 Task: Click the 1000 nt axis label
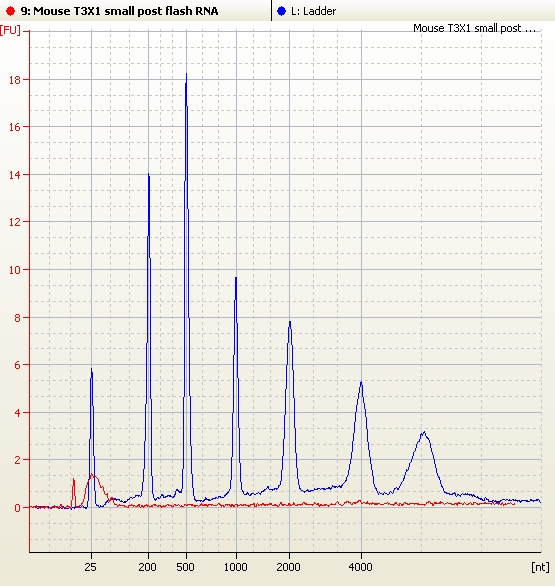[235, 567]
